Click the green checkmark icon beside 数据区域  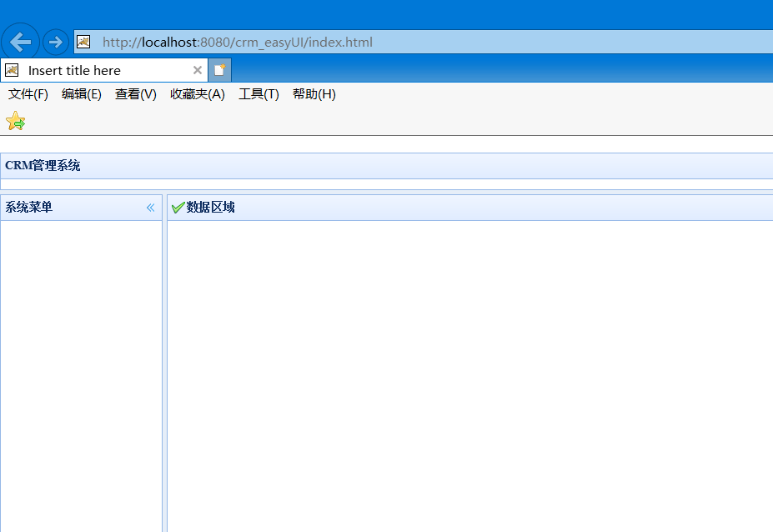coord(178,206)
